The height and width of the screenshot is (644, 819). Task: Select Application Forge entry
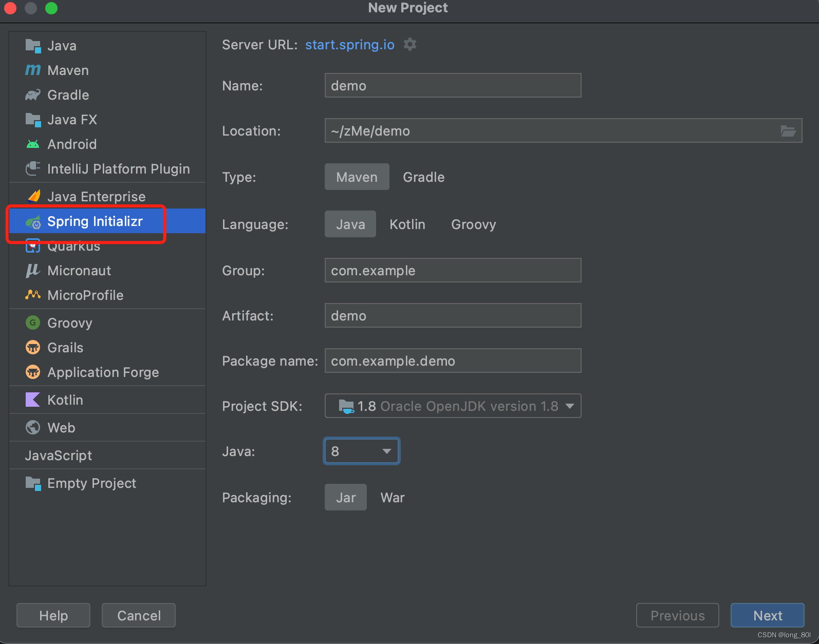coord(107,372)
